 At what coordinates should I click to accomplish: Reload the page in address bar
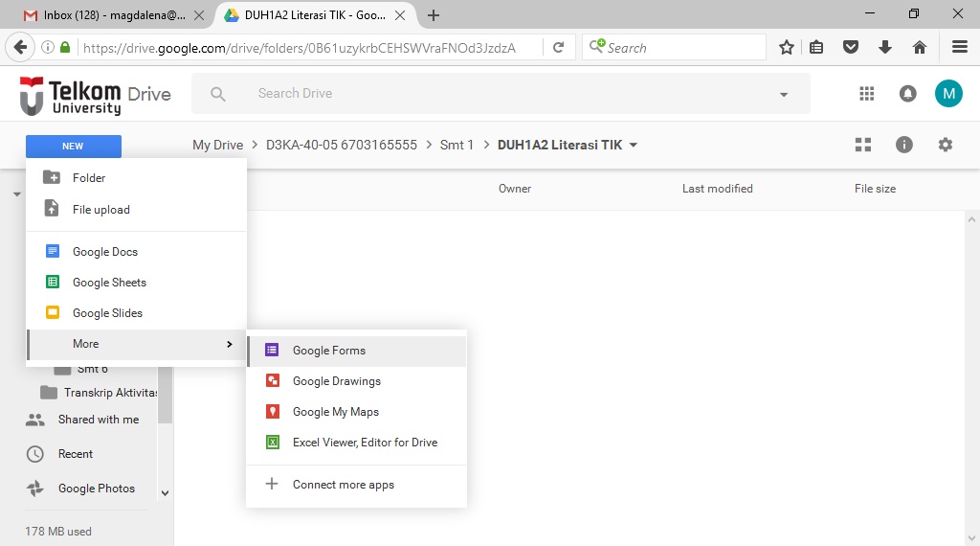(x=559, y=47)
